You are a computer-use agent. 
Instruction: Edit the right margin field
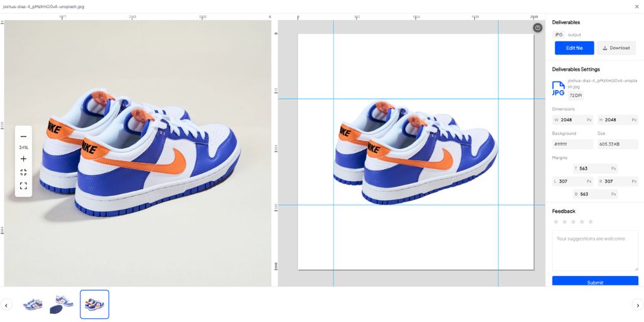click(x=618, y=181)
